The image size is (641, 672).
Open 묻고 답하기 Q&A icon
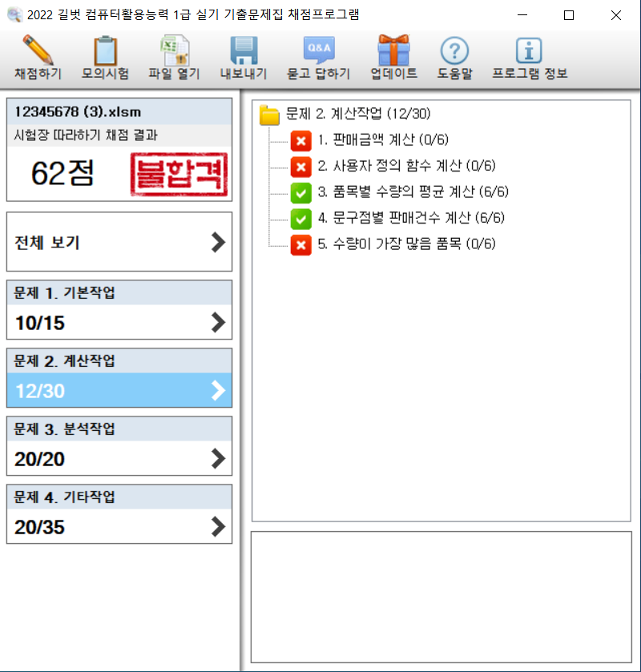318,50
